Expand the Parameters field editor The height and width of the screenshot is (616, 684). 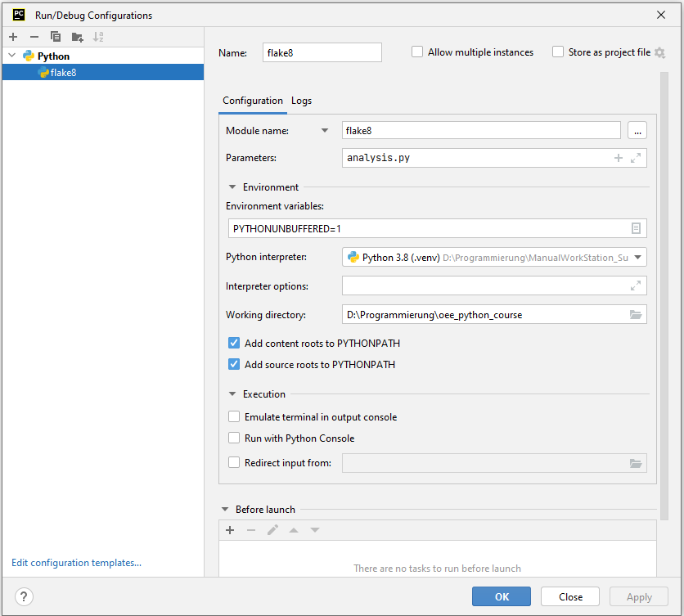[637, 157]
